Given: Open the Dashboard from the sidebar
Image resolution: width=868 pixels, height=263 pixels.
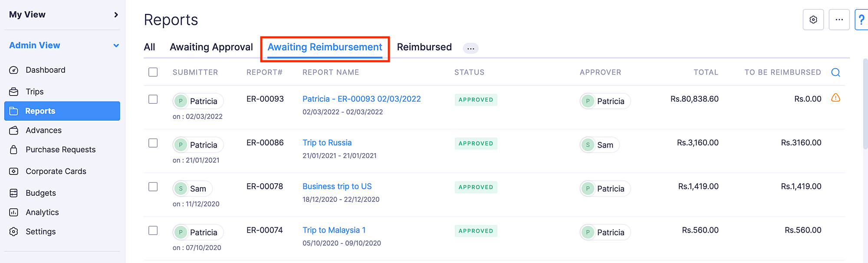Looking at the screenshot, I should click(x=45, y=69).
